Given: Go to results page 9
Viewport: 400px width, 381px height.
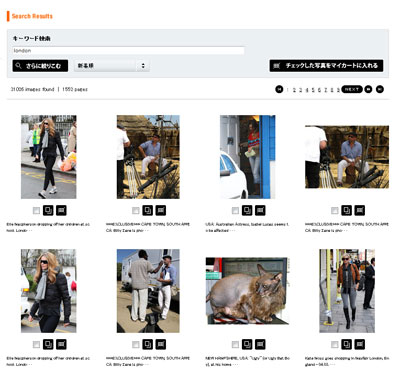Looking at the screenshot, I should 338,89.
